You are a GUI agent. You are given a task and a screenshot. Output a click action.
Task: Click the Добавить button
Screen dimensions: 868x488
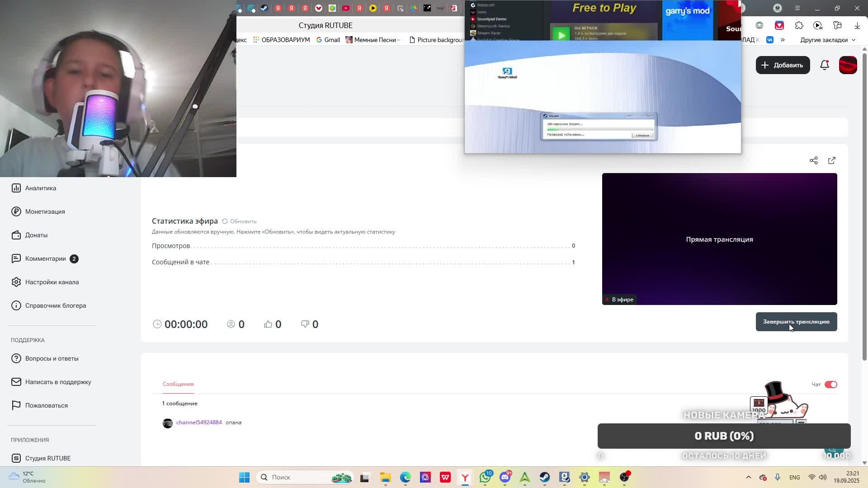click(783, 65)
